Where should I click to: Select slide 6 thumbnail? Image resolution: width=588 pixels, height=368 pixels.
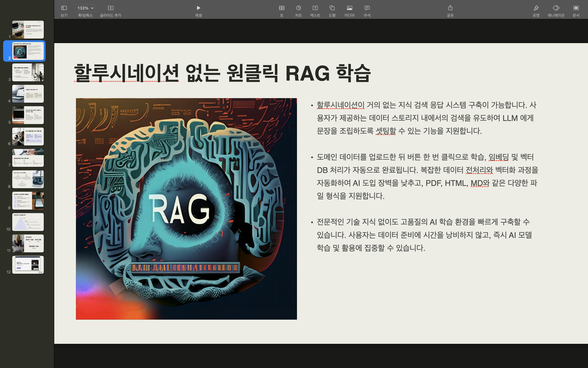28,137
